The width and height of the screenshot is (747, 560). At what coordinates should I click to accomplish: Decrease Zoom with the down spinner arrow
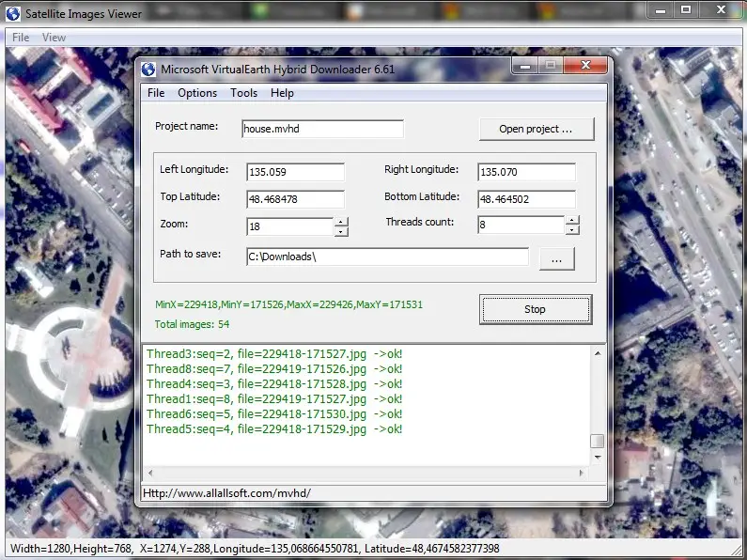click(341, 231)
